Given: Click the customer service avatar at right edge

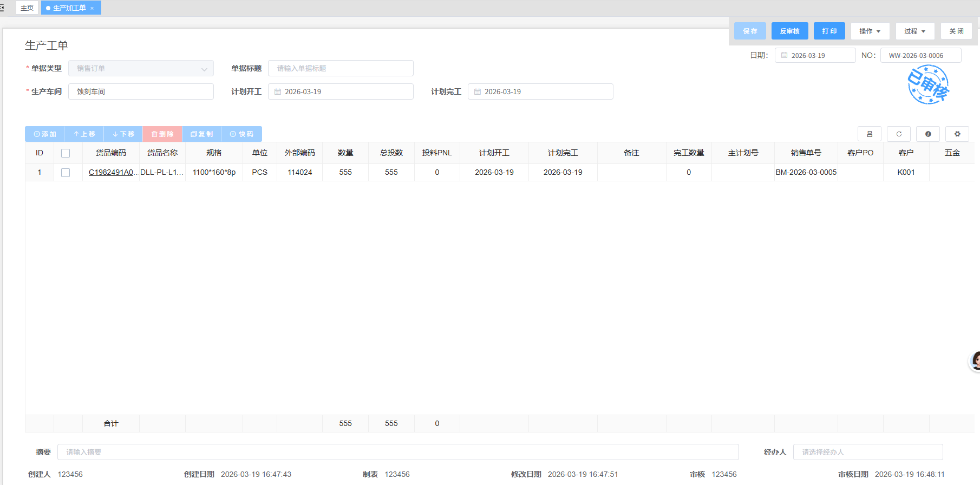Looking at the screenshot, I should 975,361.
